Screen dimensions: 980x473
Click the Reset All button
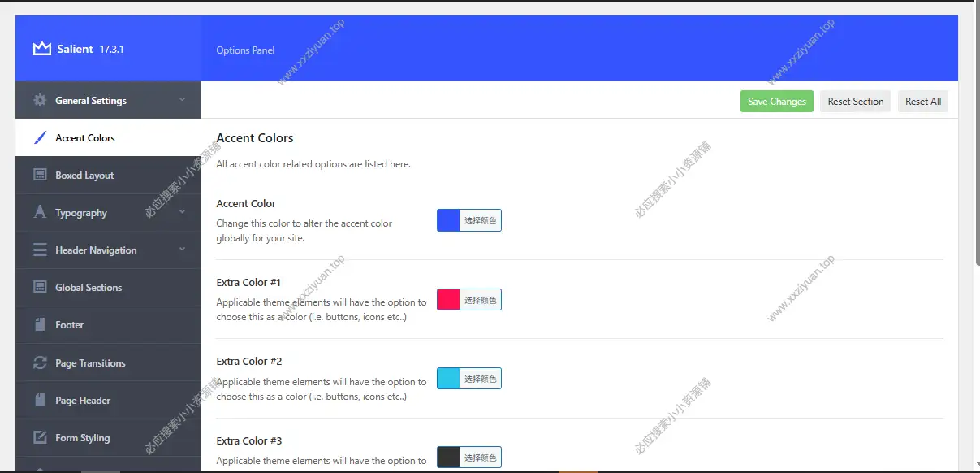[x=922, y=102]
